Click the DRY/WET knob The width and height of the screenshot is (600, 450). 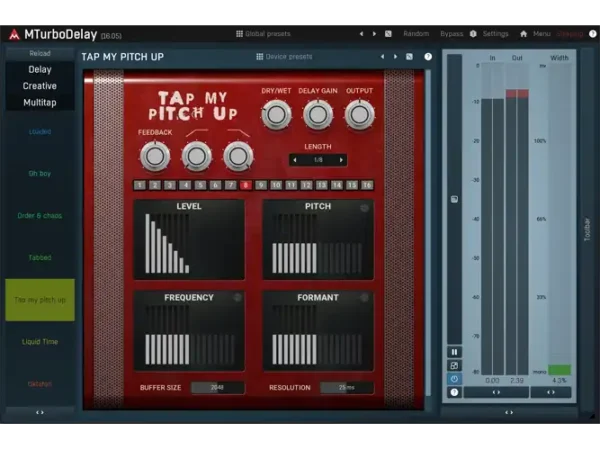[x=276, y=114]
